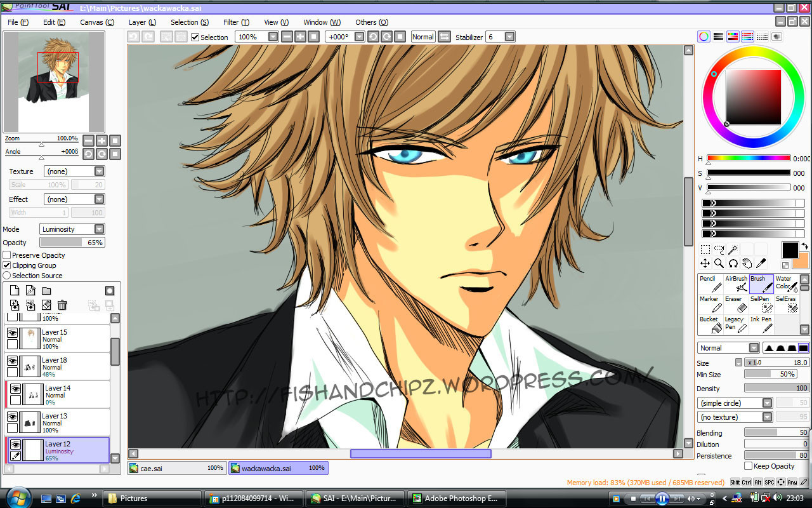Select the SelPen tool
Viewport: 812px width, 508px height.
pyautogui.click(x=761, y=304)
